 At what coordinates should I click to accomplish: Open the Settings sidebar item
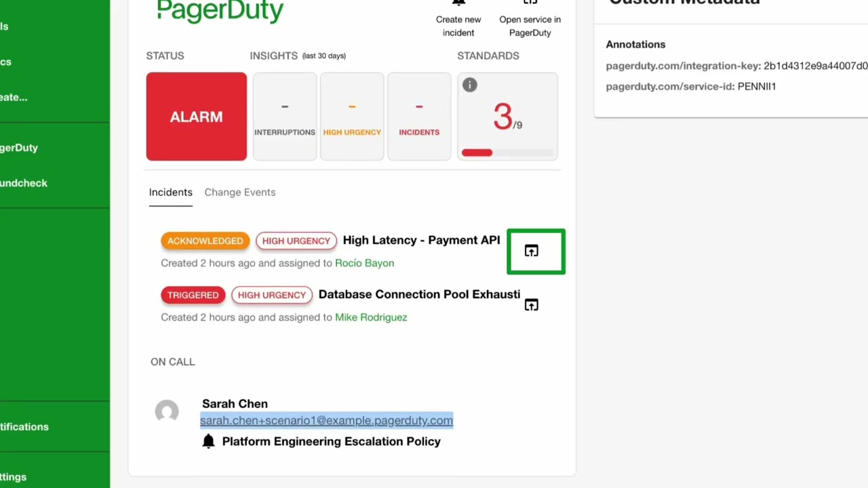pos(13,477)
